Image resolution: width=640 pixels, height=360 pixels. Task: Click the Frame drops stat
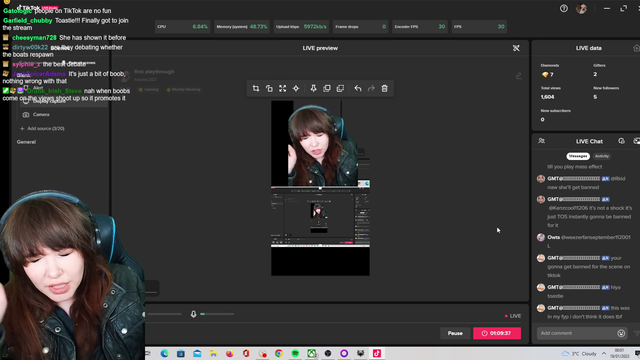360,27
